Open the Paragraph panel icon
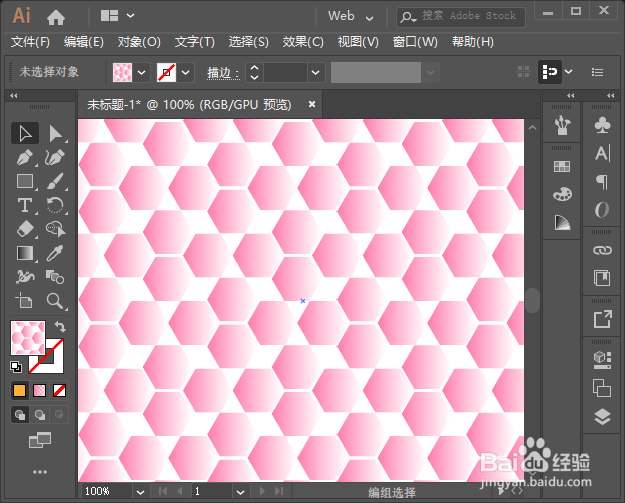The width and height of the screenshot is (625, 503). 602,182
